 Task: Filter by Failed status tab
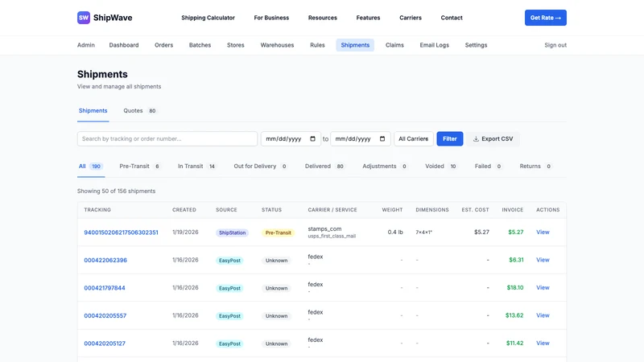pos(489,167)
